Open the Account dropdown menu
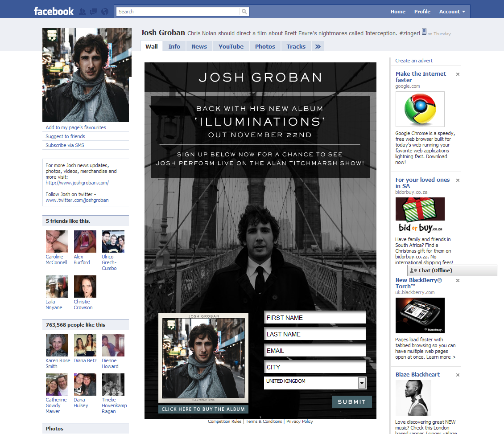 (x=452, y=12)
